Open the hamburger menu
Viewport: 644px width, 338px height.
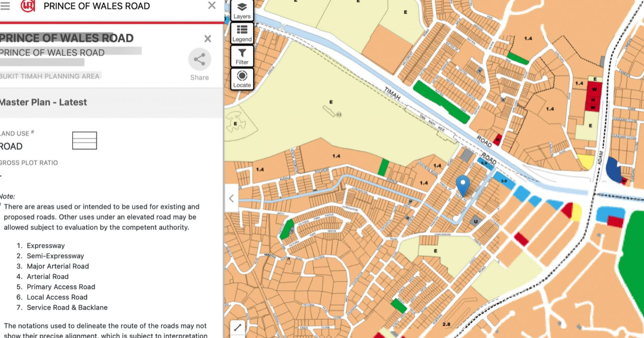(x=5, y=6)
